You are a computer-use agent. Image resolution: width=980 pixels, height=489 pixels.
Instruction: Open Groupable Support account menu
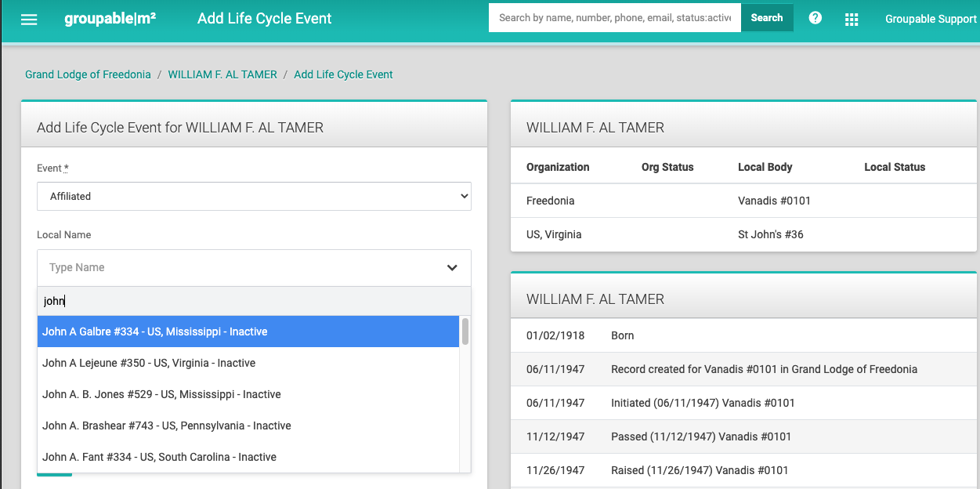[x=931, y=19]
